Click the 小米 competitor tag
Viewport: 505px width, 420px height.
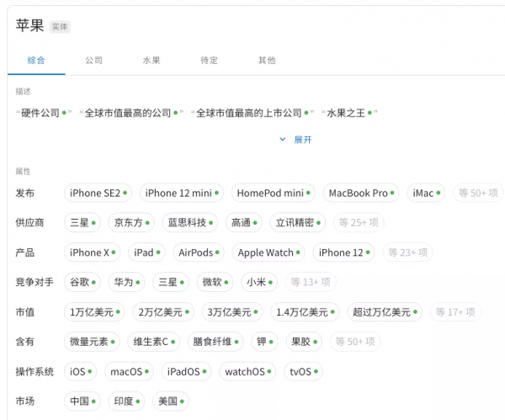tap(259, 282)
